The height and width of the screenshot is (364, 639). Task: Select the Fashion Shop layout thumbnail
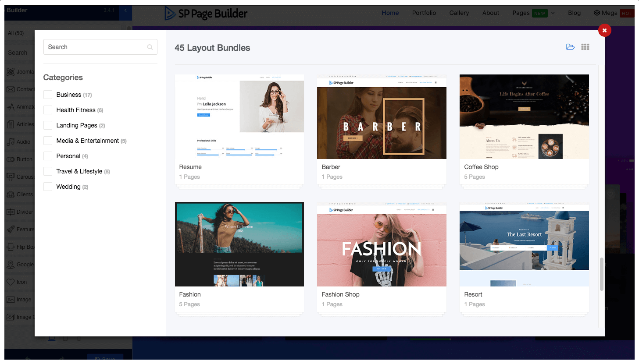pyautogui.click(x=382, y=244)
